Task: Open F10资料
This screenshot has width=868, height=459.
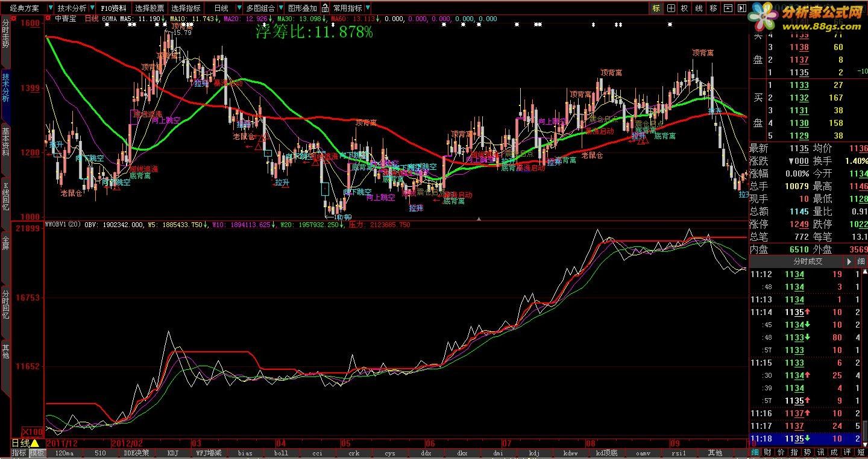Action: coord(113,8)
